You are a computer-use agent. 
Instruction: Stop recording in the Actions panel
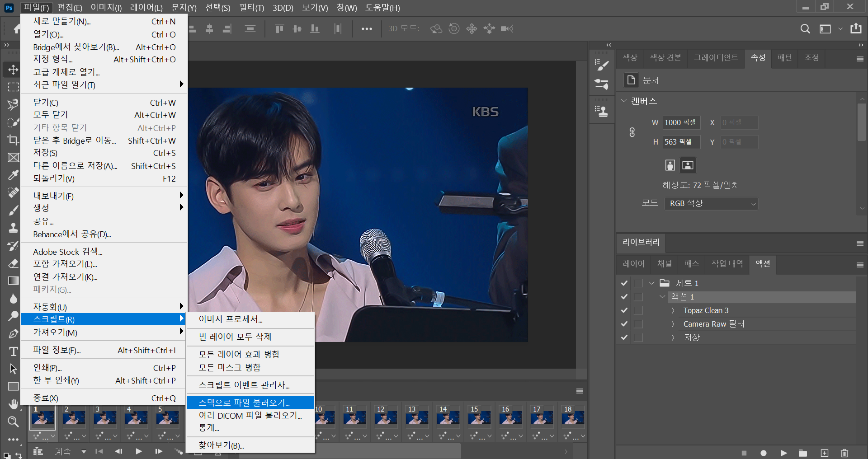[744, 453]
